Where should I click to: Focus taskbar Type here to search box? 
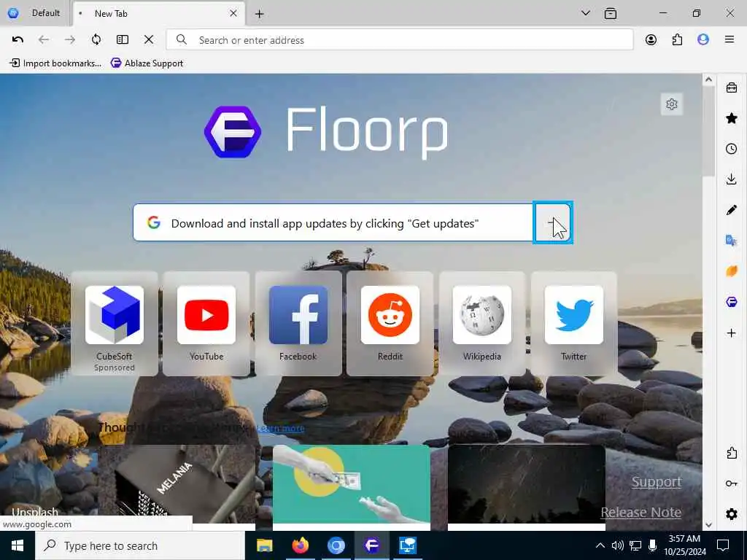139,545
